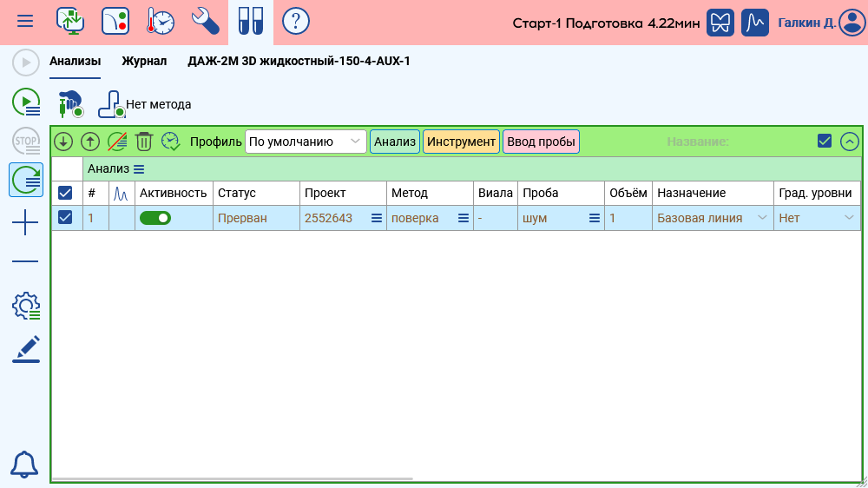Uncheck the row 1 selection checkbox
Viewport: 868px width, 488px height.
(x=65, y=218)
